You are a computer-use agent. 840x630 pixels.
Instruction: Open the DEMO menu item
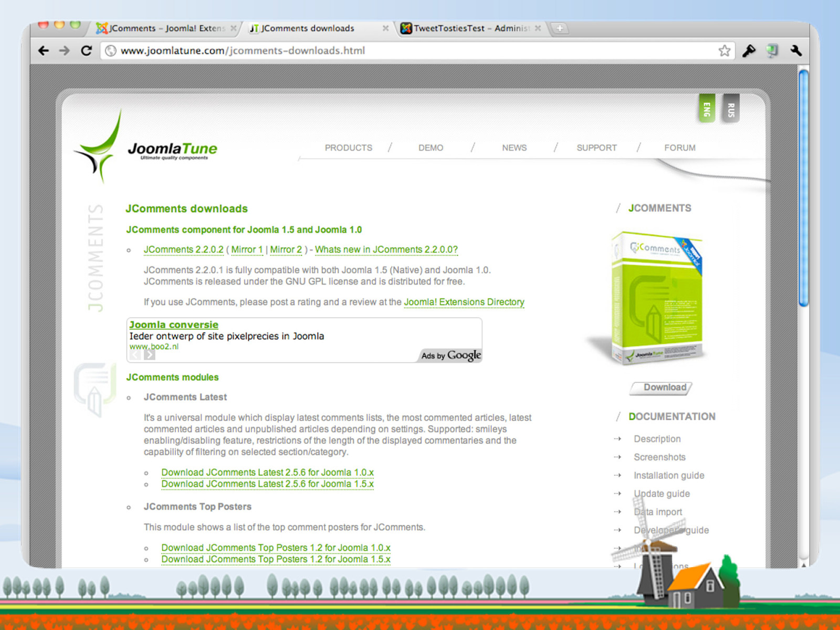coord(430,148)
